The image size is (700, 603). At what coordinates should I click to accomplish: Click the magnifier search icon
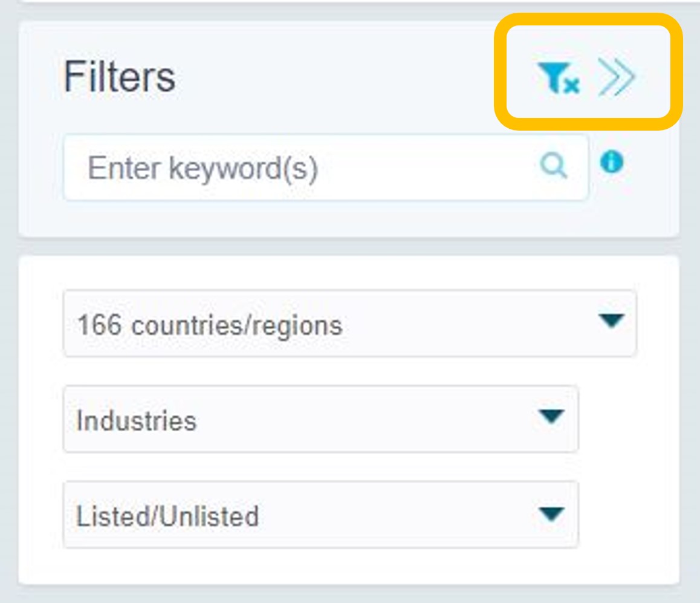[554, 165]
